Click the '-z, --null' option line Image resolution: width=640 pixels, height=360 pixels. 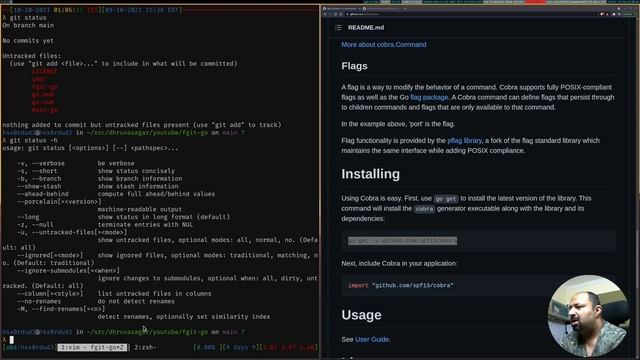(105, 225)
